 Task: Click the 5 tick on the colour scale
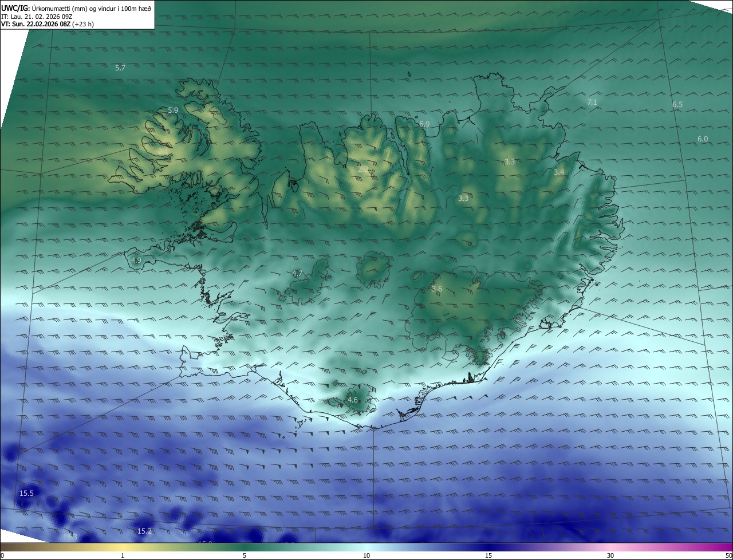pyautogui.click(x=245, y=555)
